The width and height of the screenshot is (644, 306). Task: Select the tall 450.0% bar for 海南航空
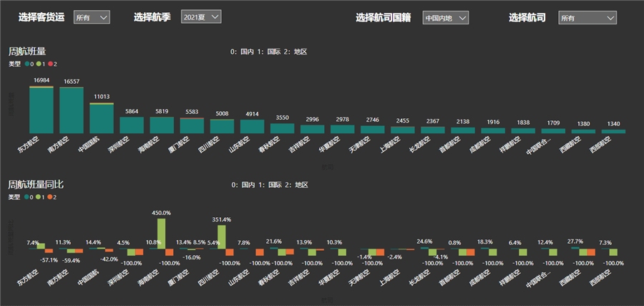[162, 233]
